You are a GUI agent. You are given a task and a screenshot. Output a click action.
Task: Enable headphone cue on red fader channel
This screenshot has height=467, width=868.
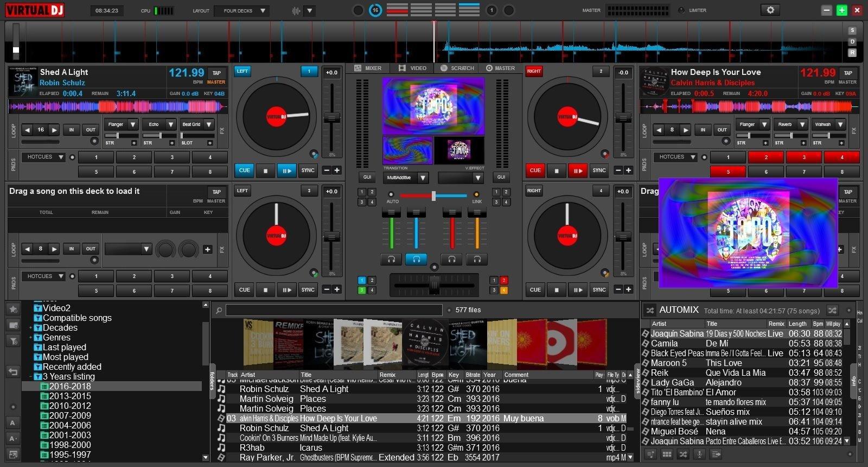point(451,259)
